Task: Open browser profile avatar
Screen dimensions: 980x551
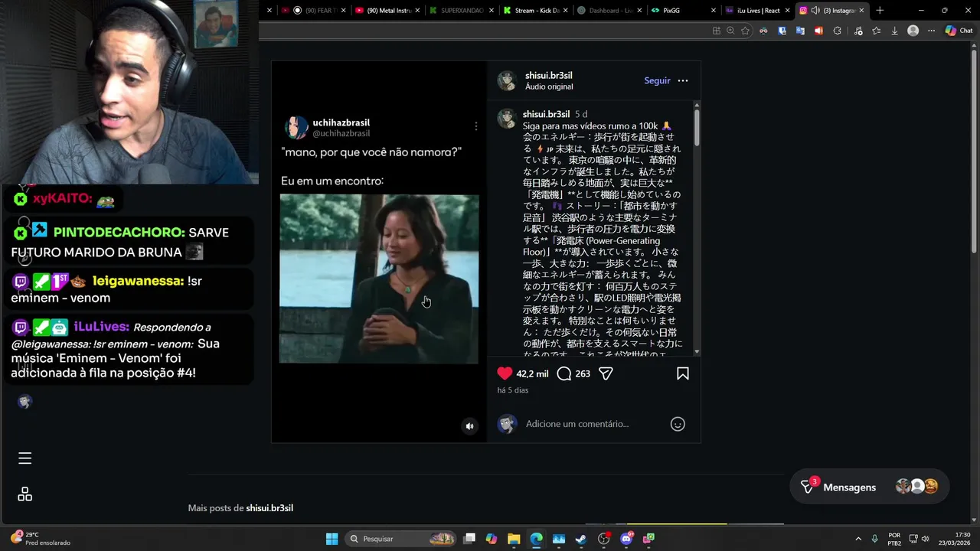Action: (x=913, y=31)
